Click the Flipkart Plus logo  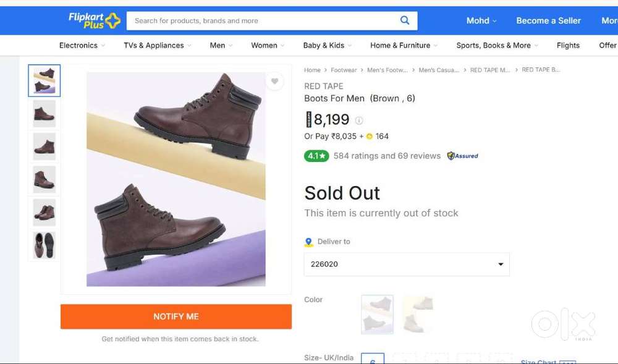pos(94,20)
